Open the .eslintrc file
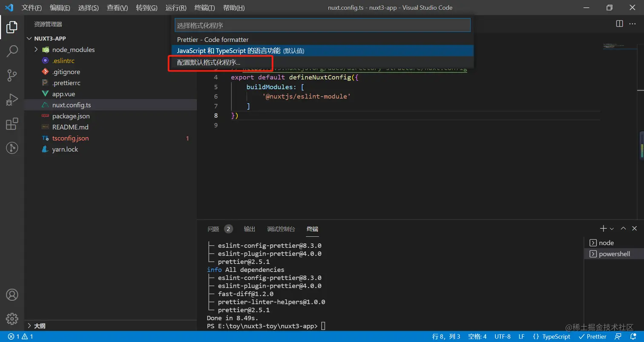The height and width of the screenshot is (342, 644). 110,61
